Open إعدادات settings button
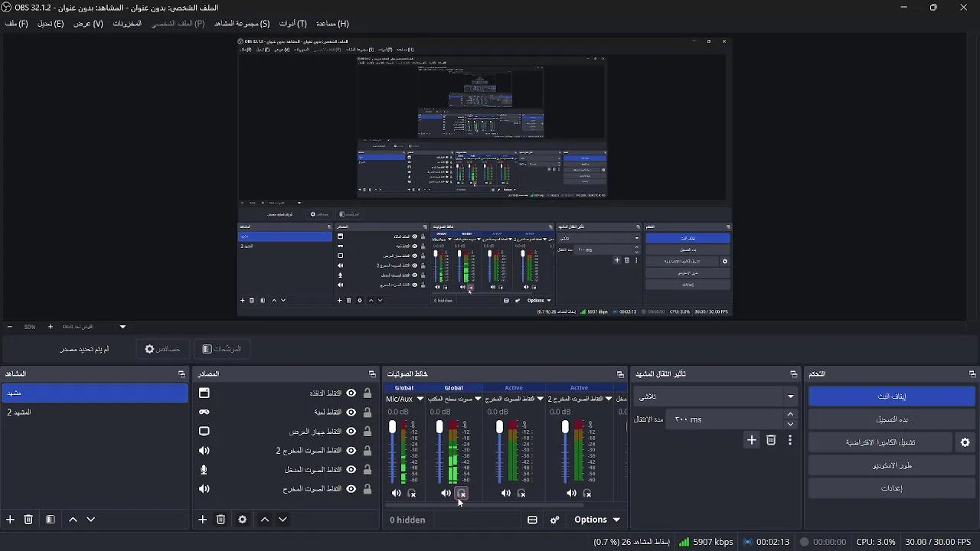 (x=891, y=488)
